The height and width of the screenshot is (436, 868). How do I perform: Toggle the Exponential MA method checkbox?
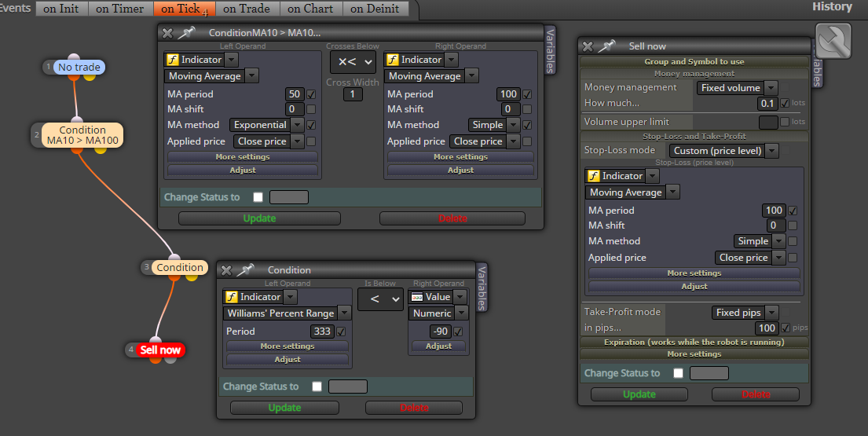[311, 125]
